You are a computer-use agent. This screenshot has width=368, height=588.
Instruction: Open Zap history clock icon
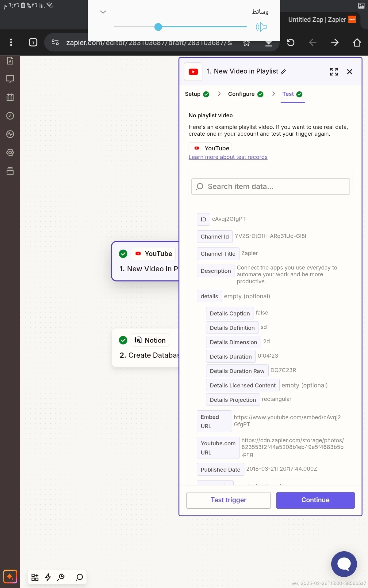point(10,116)
